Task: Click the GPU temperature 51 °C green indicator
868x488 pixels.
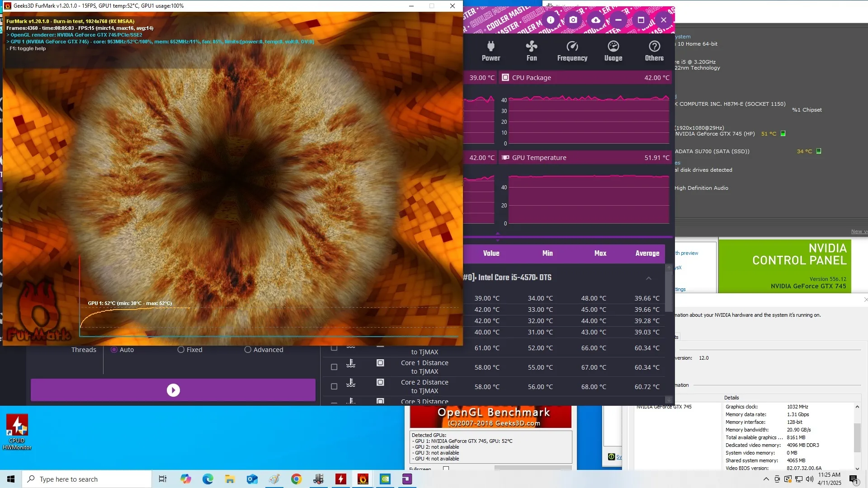Action: click(x=783, y=133)
